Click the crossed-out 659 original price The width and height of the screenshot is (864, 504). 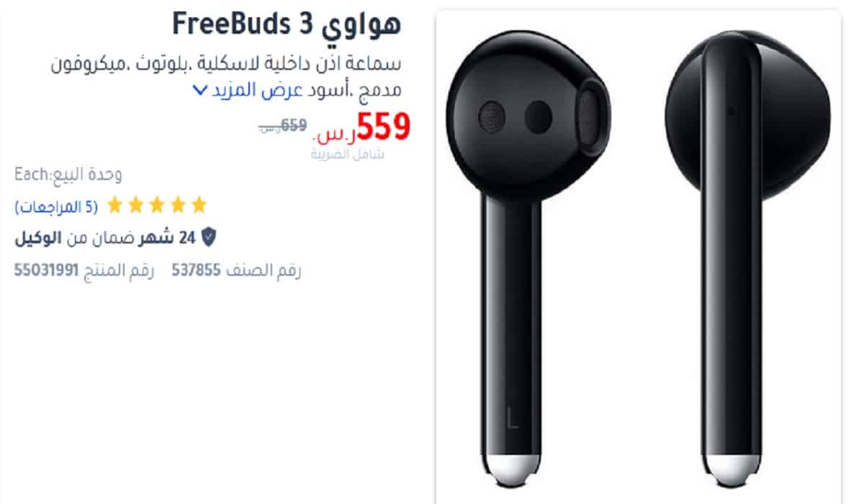[x=293, y=126]
